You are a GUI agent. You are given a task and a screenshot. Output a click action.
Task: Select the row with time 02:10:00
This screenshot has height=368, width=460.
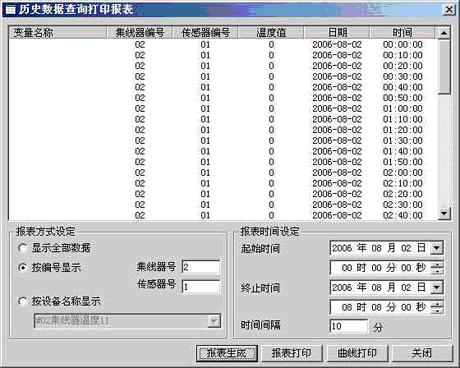(x=223, y=183)
